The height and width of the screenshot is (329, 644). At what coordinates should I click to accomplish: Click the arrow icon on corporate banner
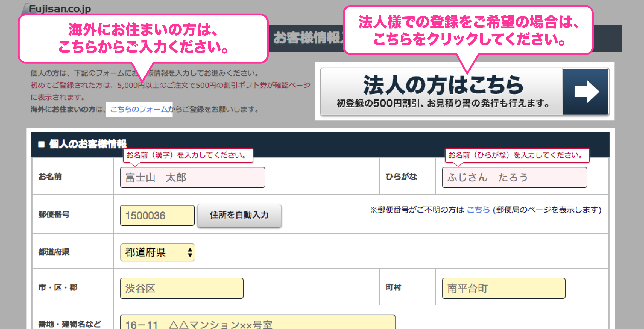(x=586, y=91)
